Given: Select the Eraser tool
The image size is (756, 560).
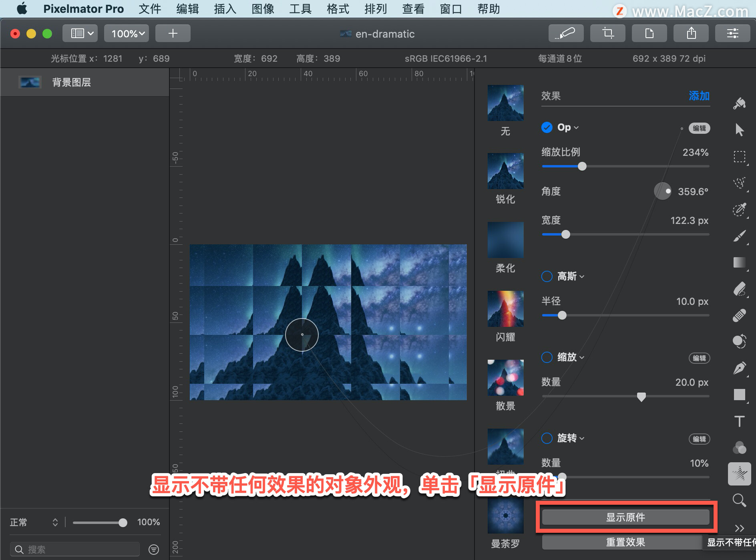Looking at the screenshot, I should pyautogui.click(x=739, y=289).
